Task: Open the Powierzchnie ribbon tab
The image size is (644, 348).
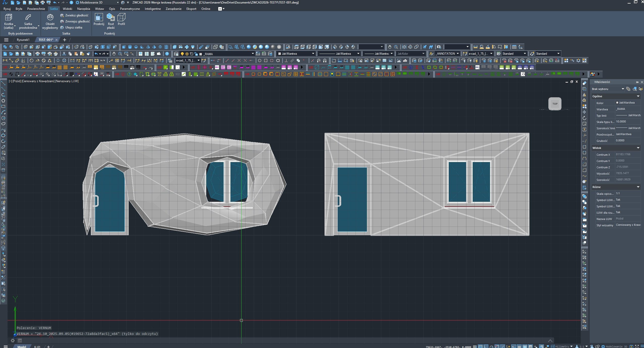Action: pos(36,9)
